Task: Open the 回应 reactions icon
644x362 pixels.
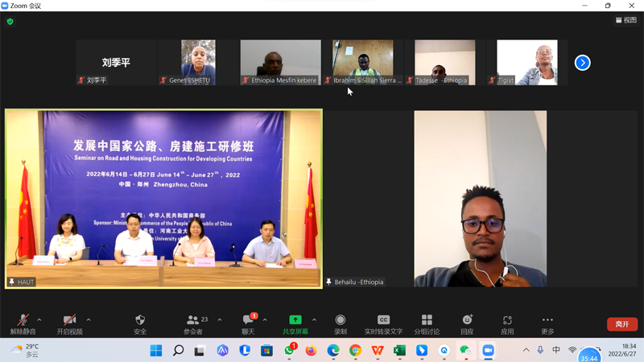Action: [x=467, y=323]
